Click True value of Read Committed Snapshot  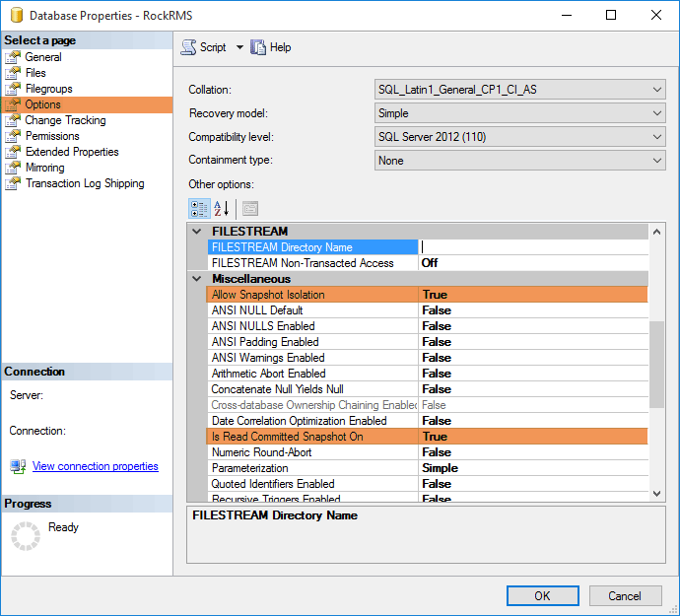435,437
